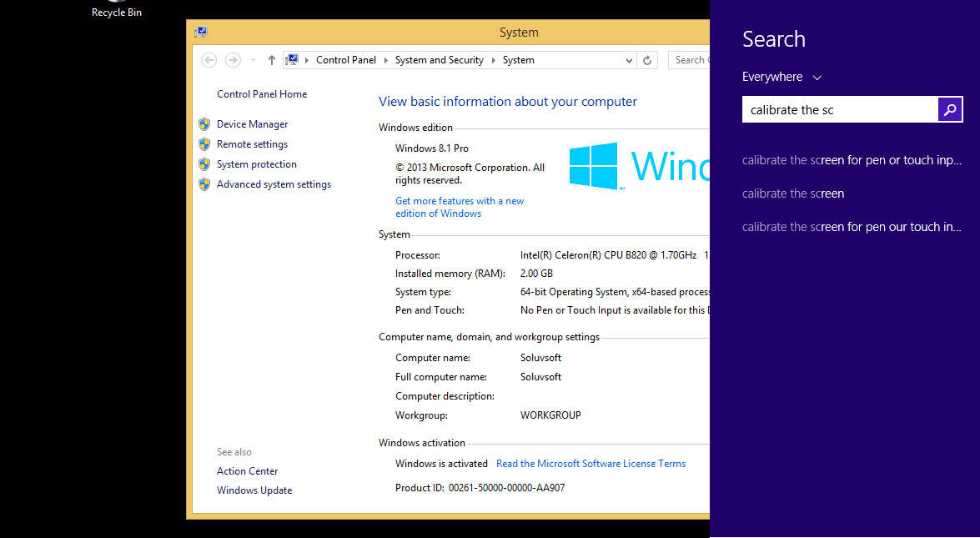The image size is (980, 538).
Task: Click No Pen or Touch Input text
Action: 615,310
